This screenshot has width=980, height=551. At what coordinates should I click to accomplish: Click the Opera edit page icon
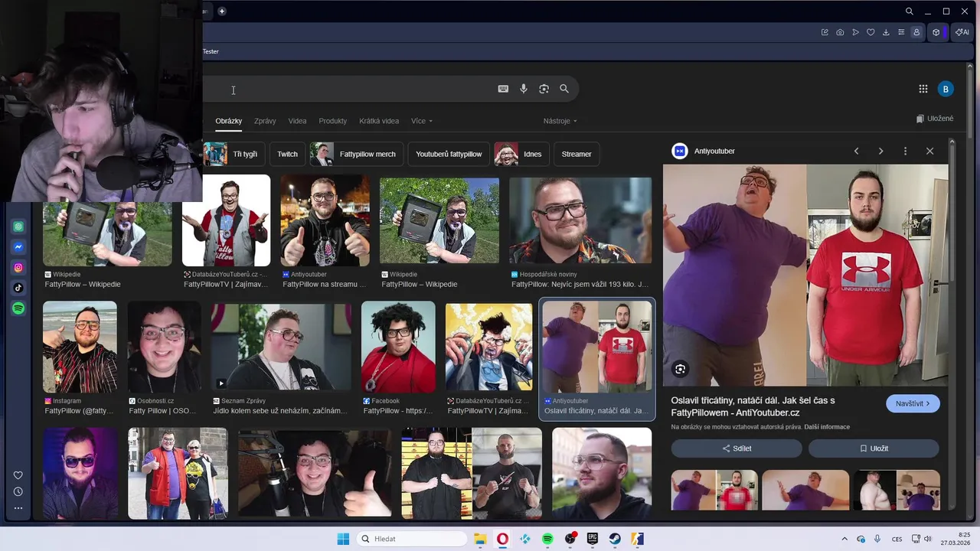(825, 32)
